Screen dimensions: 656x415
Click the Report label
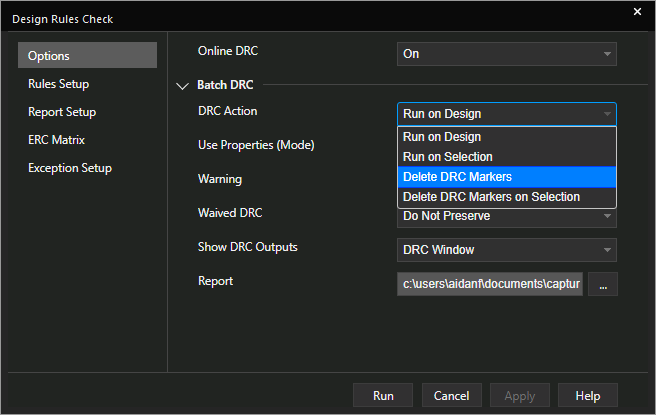coord(215,281)
